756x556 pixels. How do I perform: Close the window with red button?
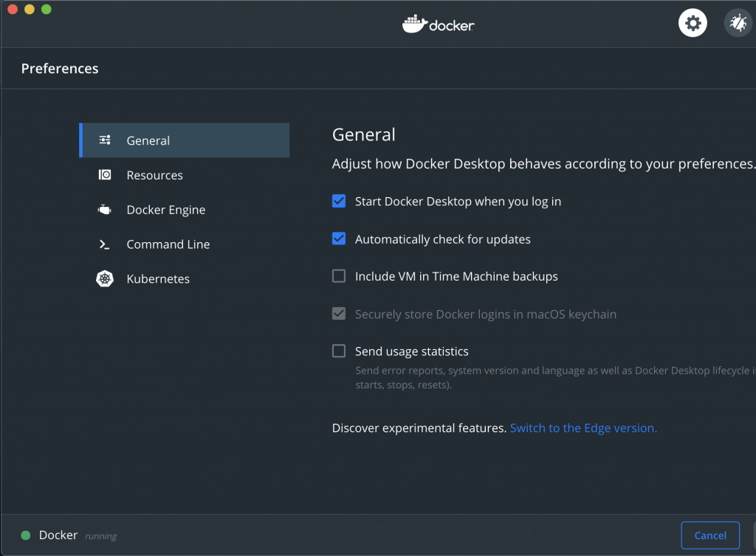13,9
